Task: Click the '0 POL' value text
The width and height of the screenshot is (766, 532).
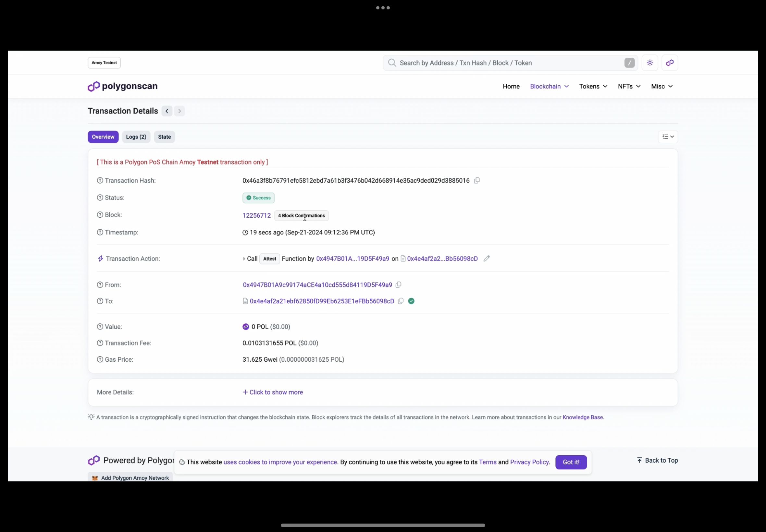Action: click(x=260, y=327)
